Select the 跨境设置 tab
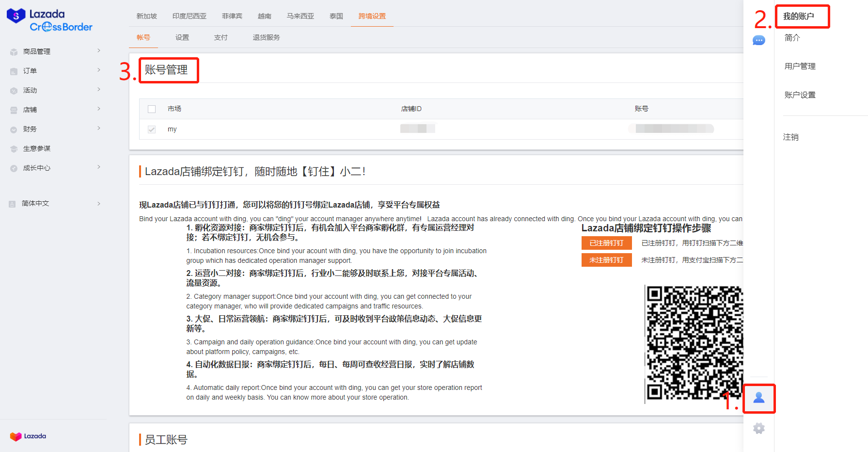This screenshot has width=868, height=452. click(x=372, y=16)
